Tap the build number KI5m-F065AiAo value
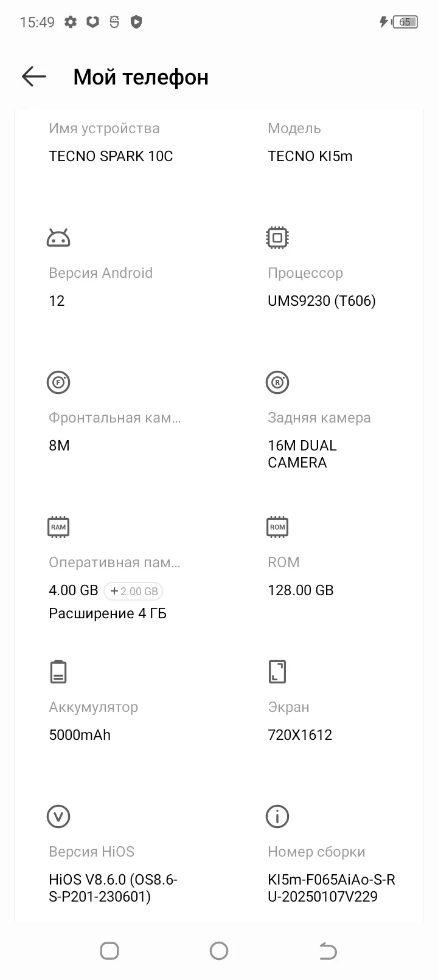The height and width of the screenshot is (980, 438). pyautogui.click(x=332, y=888)
